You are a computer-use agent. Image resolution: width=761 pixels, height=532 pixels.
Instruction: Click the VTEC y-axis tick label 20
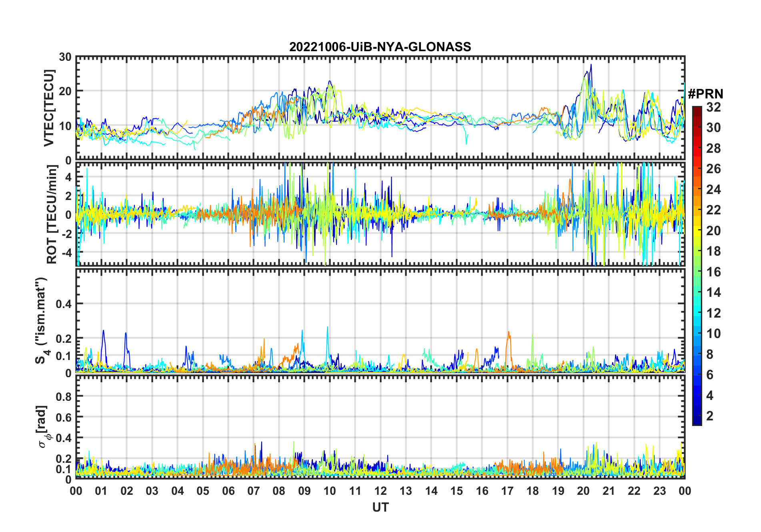coord(65,92)
